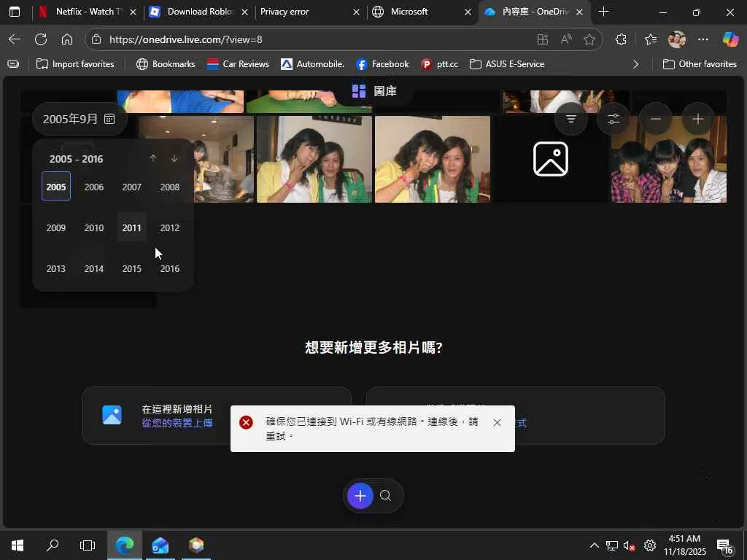Open Edge settings and more menu
Image resolution: width=747 pixels, height=560 pixels.
point(703,39)
